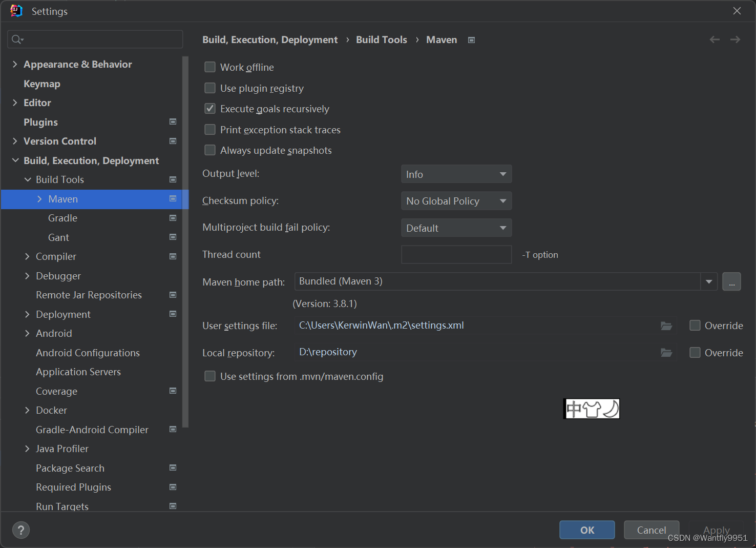
Task: Click the project-level icon next to Plugins
Action: [x=173, y=122]
